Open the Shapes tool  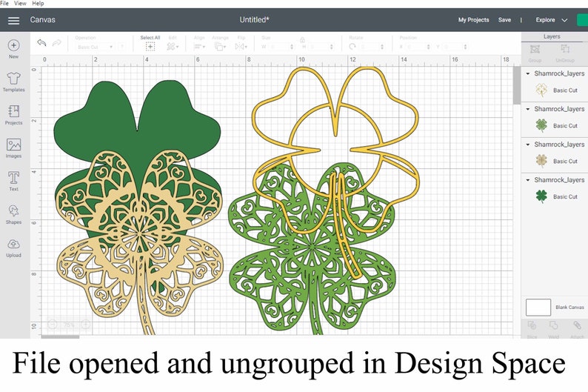click(13, 210)
